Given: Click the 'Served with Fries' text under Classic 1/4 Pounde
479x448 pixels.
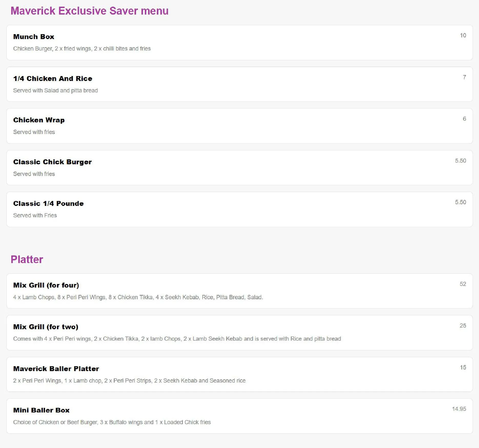Looking at the screenshot, I should 35,215.
